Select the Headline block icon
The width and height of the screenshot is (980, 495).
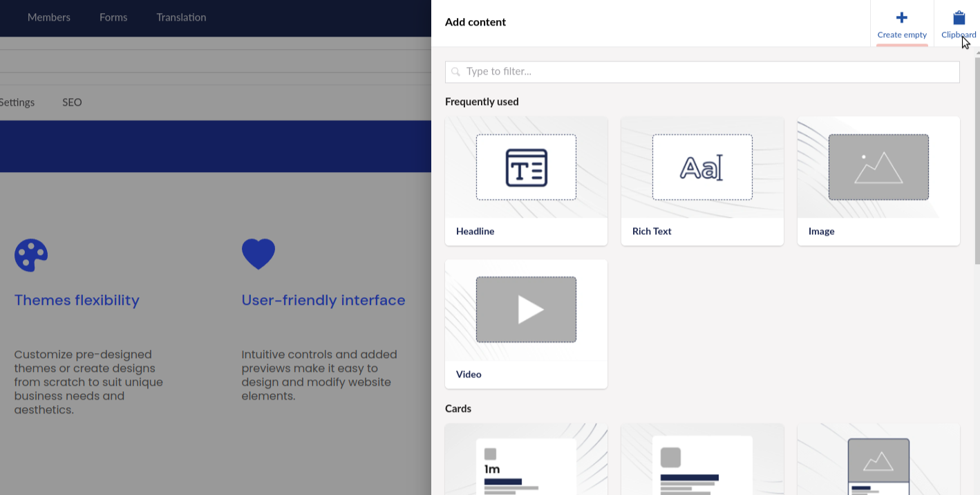tap(526, 168)
